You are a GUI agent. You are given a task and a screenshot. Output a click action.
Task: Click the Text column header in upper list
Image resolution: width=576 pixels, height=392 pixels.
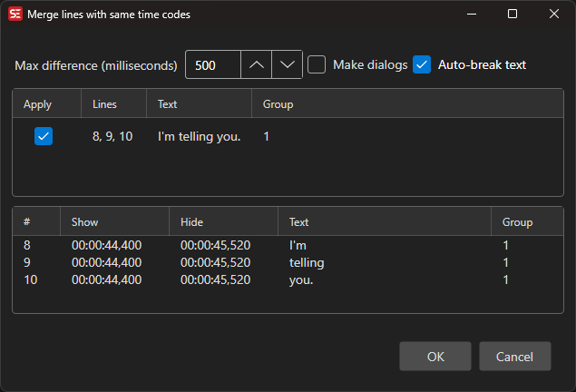(x=199, y=104)
